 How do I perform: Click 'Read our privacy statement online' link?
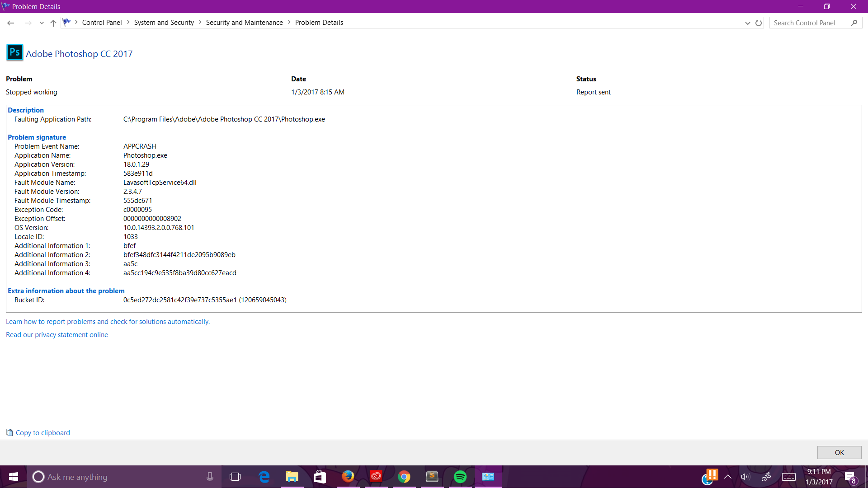pos(57,334)
